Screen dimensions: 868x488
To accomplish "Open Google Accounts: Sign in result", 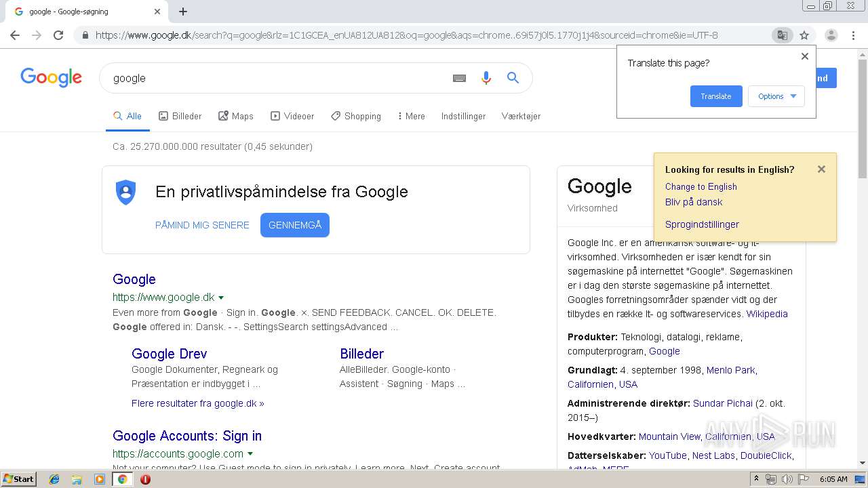I will coord(187,436).
